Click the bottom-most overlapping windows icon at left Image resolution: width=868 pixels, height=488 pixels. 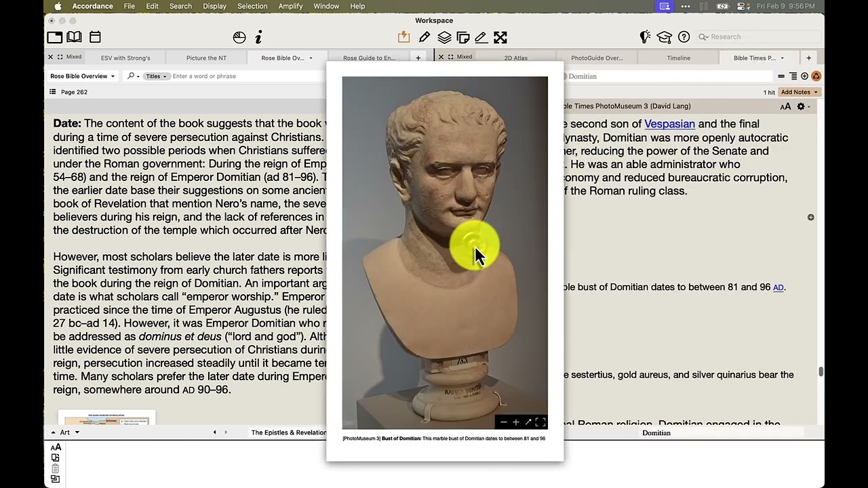(x=55, y=479)
